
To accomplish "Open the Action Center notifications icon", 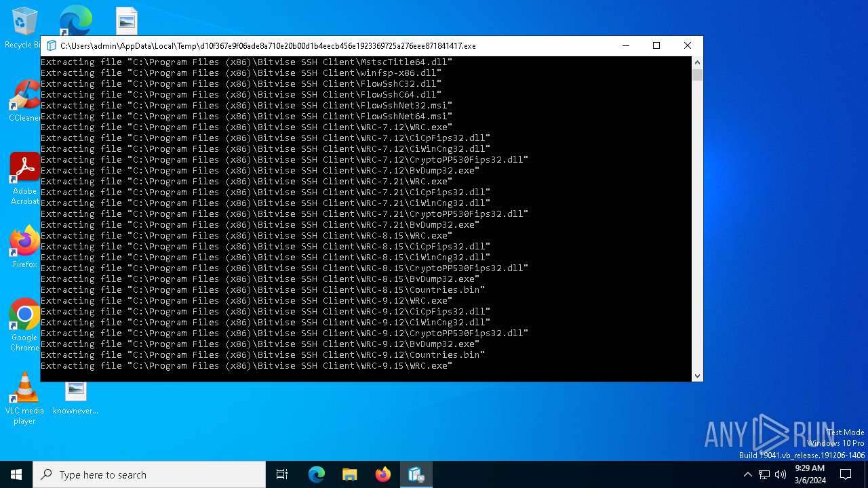I will 846,474.
